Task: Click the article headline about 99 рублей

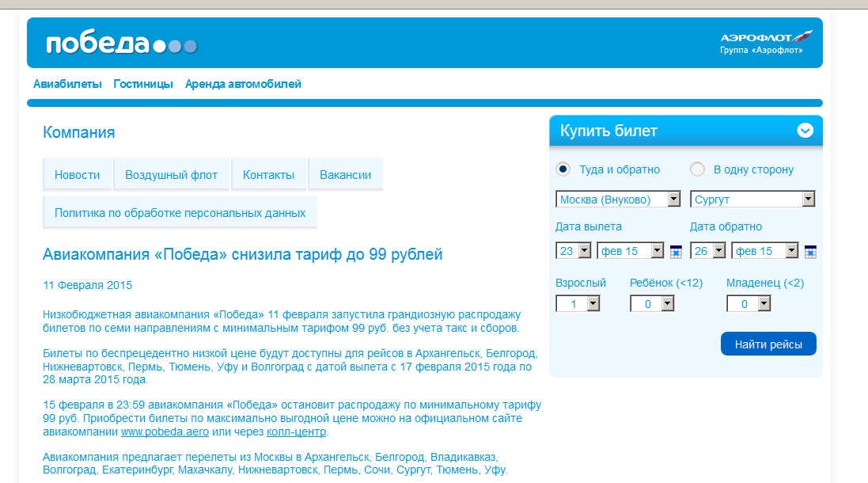Action: (242, 254)
